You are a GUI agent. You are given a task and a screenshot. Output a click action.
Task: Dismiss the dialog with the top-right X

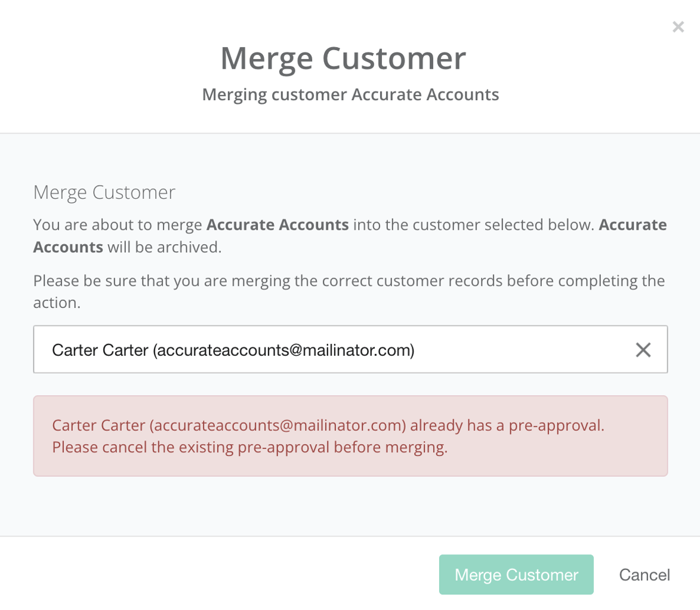[x=678, y=26]
